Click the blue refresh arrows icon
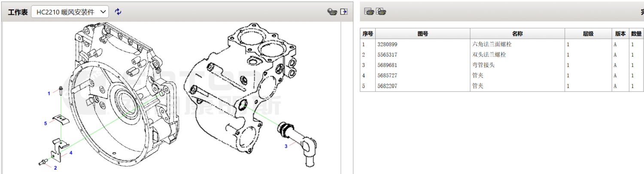This screenshot has height=174, width=644. pos(118,12)
